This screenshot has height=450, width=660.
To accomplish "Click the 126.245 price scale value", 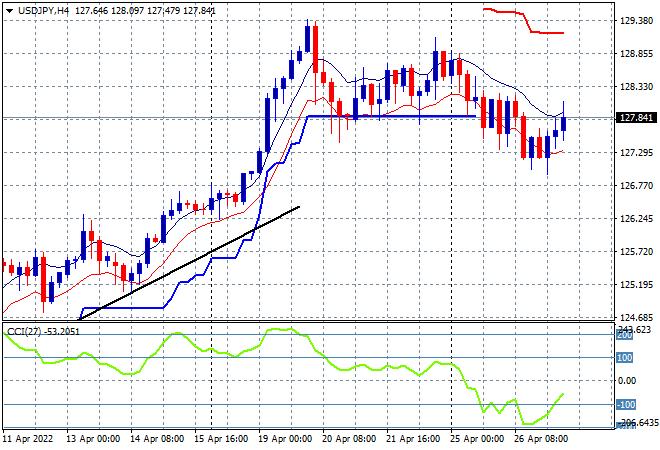I will coord(636,218).
